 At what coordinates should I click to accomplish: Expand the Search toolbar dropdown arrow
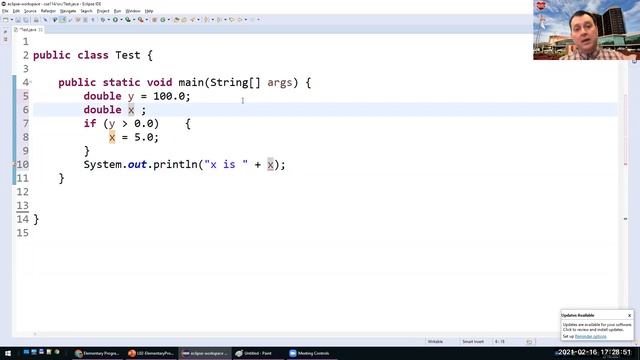coord(198,20)
